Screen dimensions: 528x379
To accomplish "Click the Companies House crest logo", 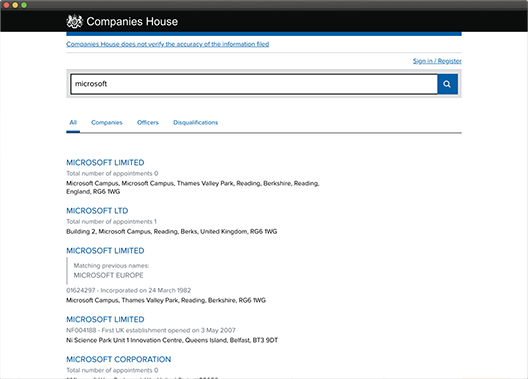I will 74,21.
